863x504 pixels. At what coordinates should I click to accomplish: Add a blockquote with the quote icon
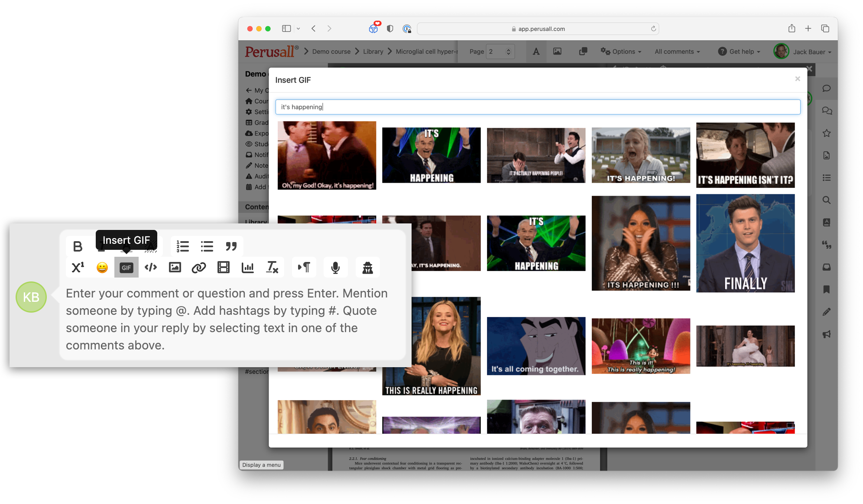coord(231,246)
